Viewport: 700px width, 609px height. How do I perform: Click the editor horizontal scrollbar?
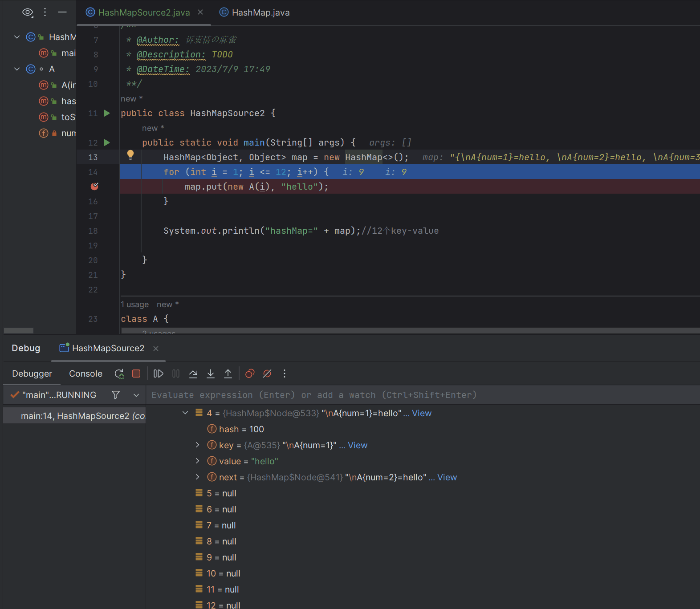410,331
